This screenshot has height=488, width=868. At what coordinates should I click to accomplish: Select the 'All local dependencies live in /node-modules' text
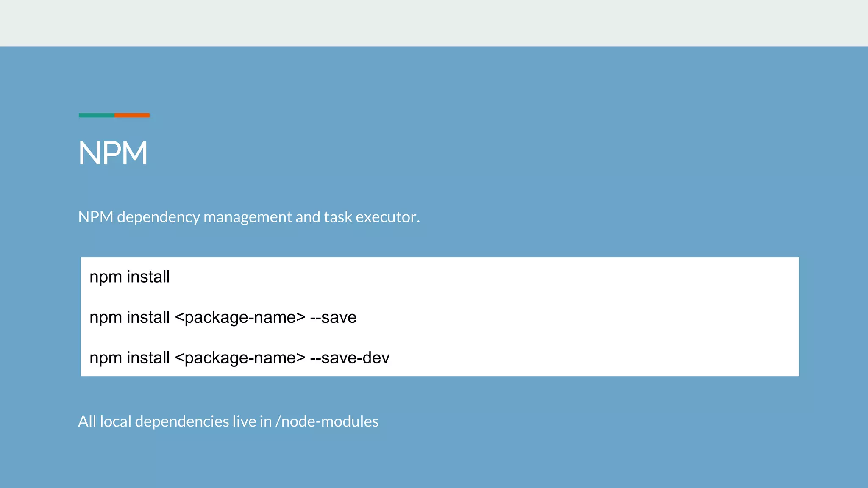[228, 421]
